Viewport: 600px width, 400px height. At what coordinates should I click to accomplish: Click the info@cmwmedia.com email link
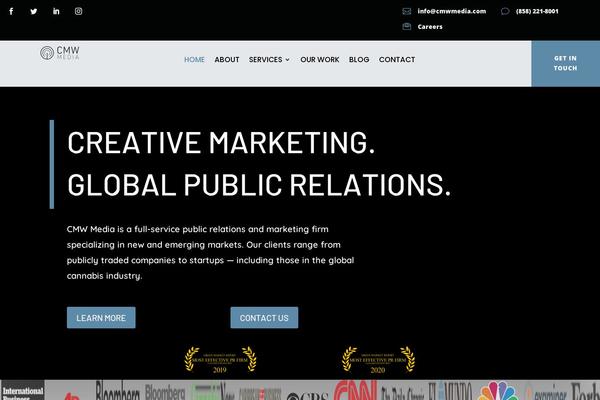pos(451,11)
